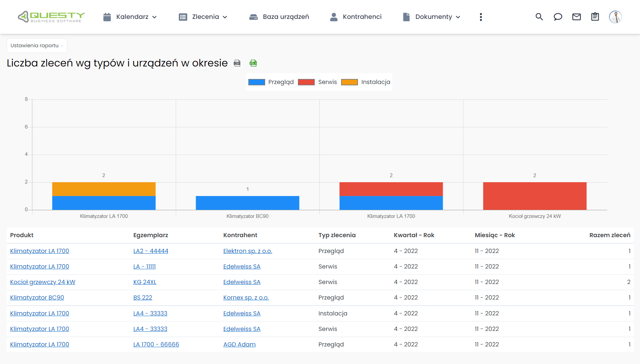Open egzemplarz LA 1700 - 66666
Viewport: 640px width, 364px height.
pyautogui.click(x=156, y=344)
